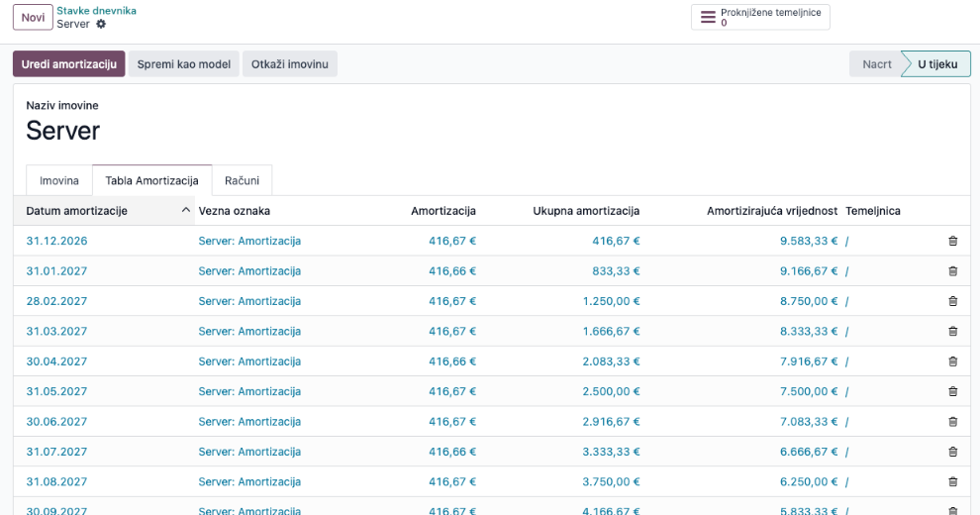
Task: Click cumulative value 1.666,67 €
Action: 611,331
